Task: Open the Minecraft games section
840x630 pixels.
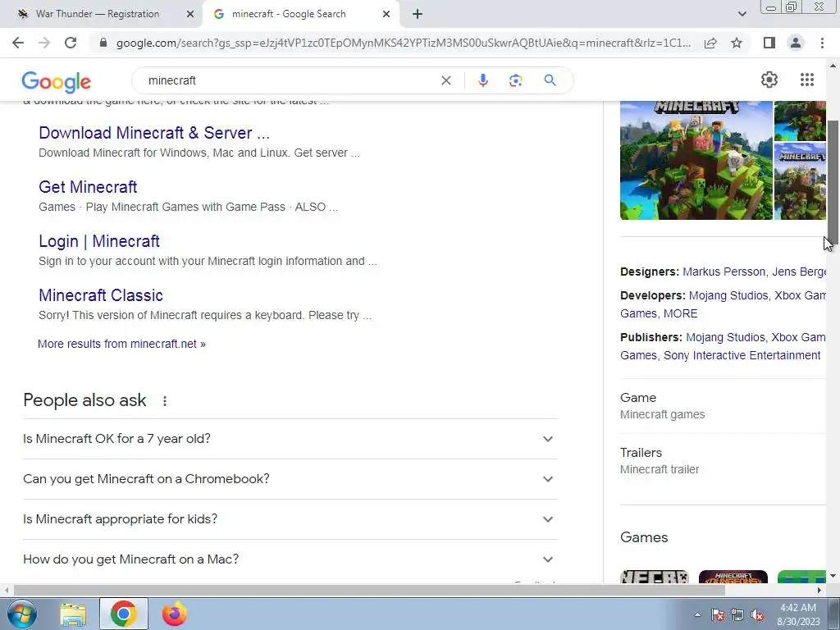Action: [x=662, y=406]
